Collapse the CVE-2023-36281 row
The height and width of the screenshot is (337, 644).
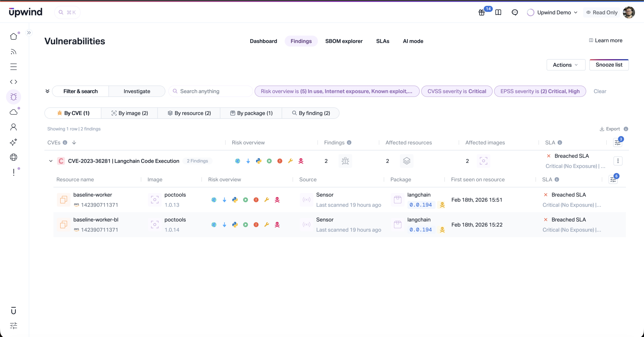51,161
